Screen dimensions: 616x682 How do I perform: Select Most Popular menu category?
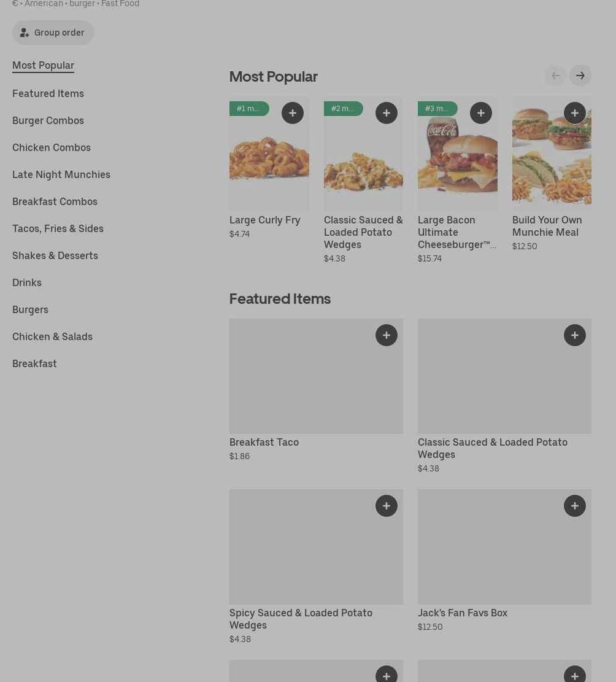tap(43, 65)
